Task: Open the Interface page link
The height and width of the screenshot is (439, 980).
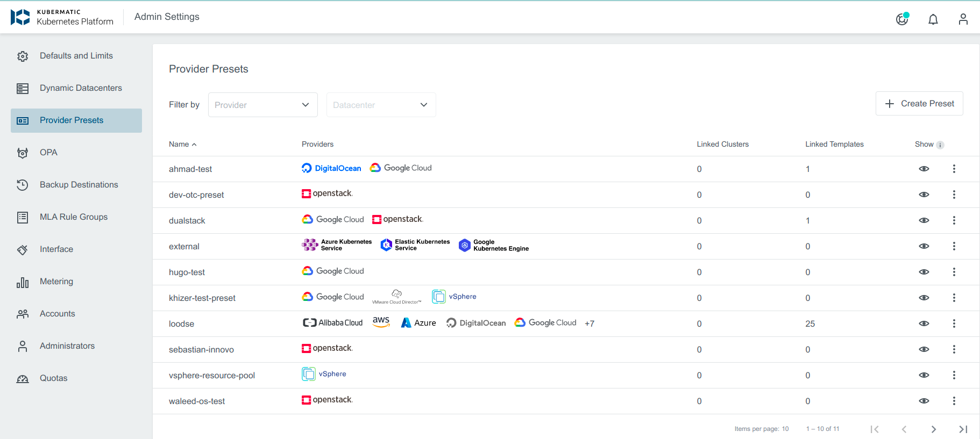Action: (76, 249)
